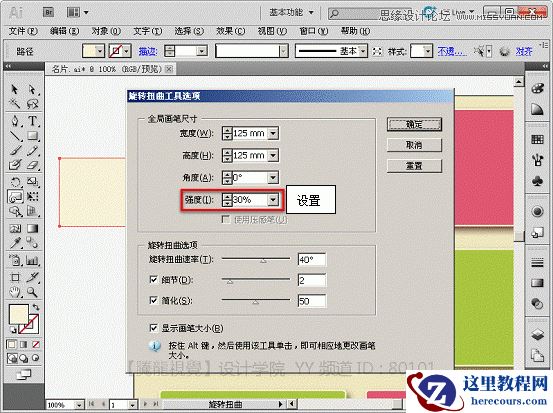Click the twirl rate 40° input field

point(312,260)
